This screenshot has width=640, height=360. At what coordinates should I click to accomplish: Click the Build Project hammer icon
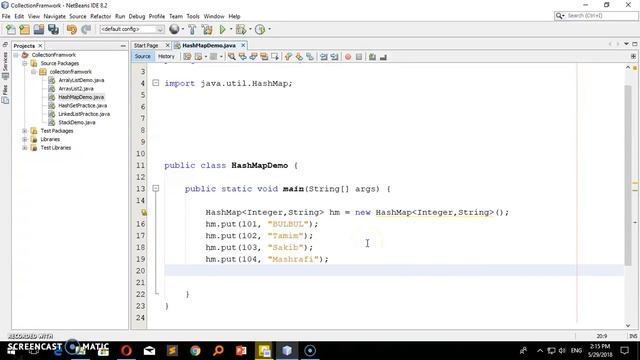point(192,29)
